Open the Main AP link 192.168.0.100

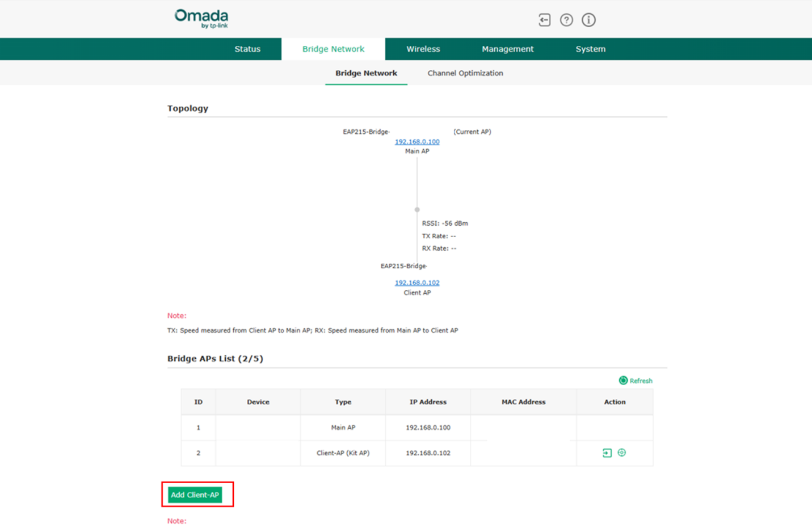(417, 142)
